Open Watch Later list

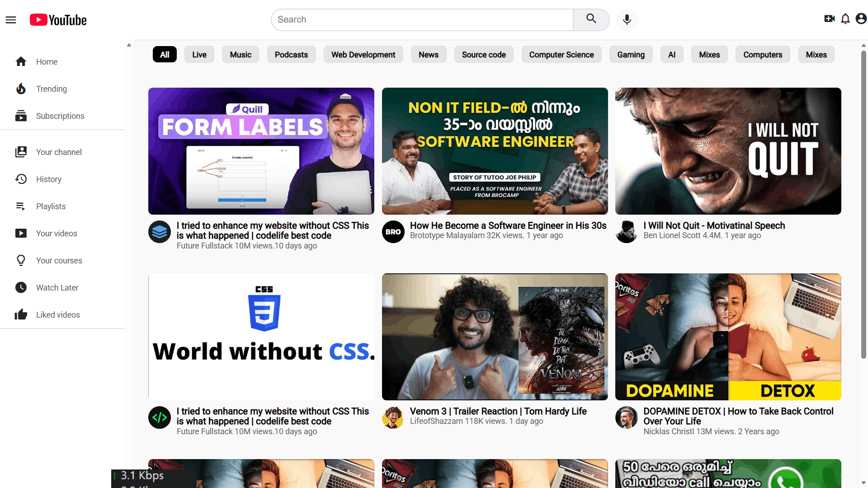[57, 288]
